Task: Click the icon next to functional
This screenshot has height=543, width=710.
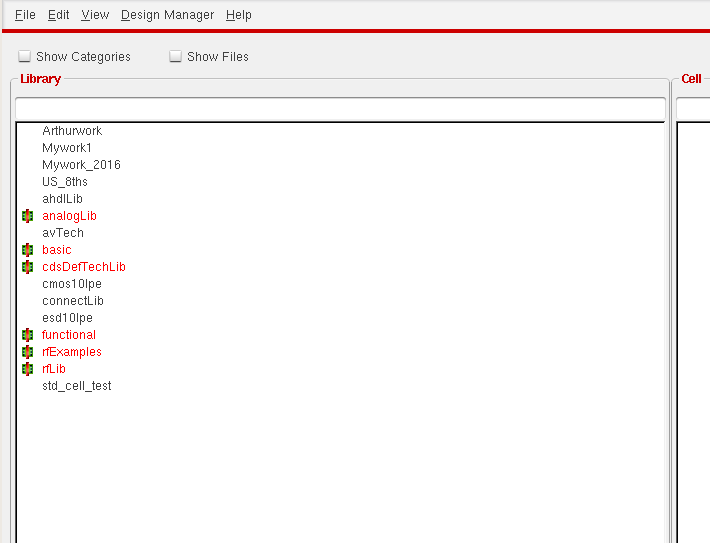Action: [x=28, y=335]
